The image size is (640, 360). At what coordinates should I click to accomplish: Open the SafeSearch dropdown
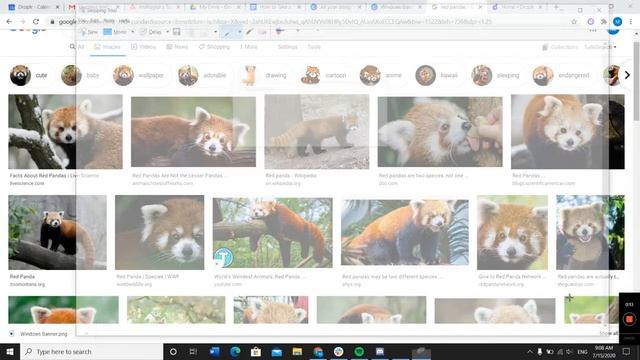pyautogui.click(x=600, y=47)
